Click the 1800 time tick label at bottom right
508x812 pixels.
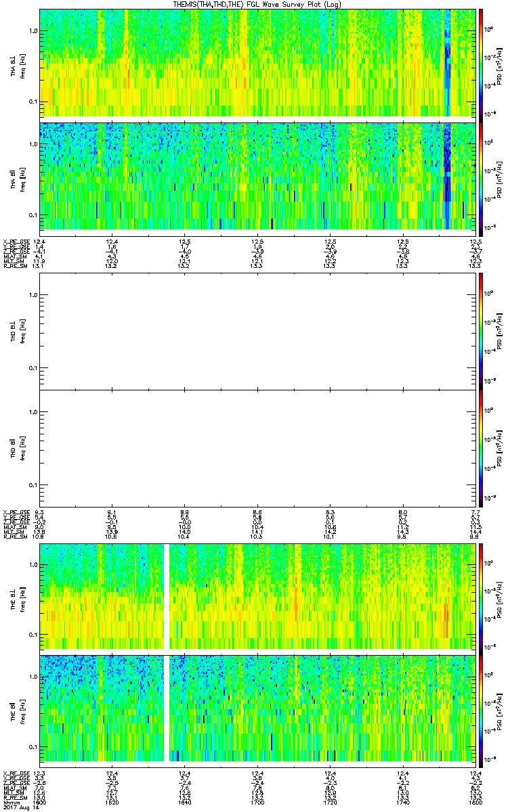click(475, 802)
